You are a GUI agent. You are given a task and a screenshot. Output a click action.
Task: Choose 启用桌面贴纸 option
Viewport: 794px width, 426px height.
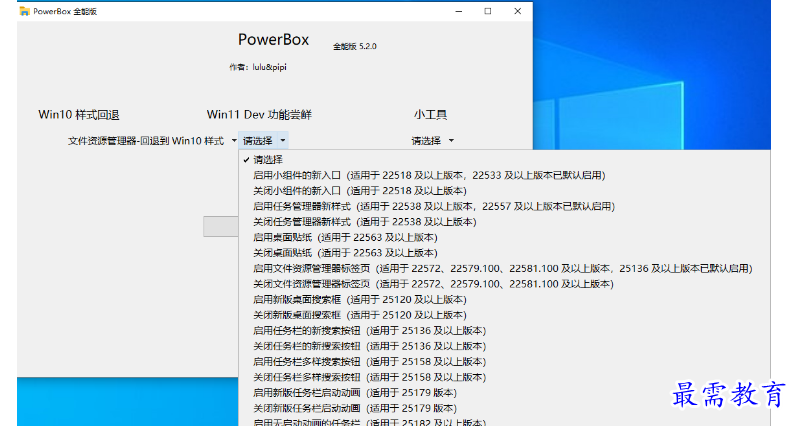point(504,238)
